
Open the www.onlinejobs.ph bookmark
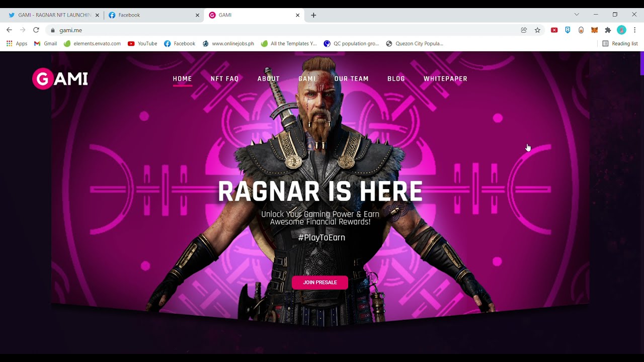click(228, 44)
